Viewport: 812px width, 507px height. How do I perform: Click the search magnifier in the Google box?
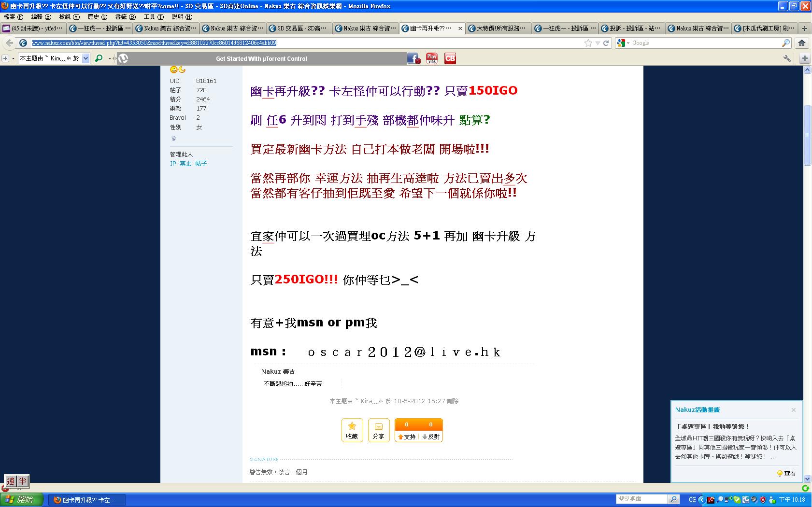[786, 43]
